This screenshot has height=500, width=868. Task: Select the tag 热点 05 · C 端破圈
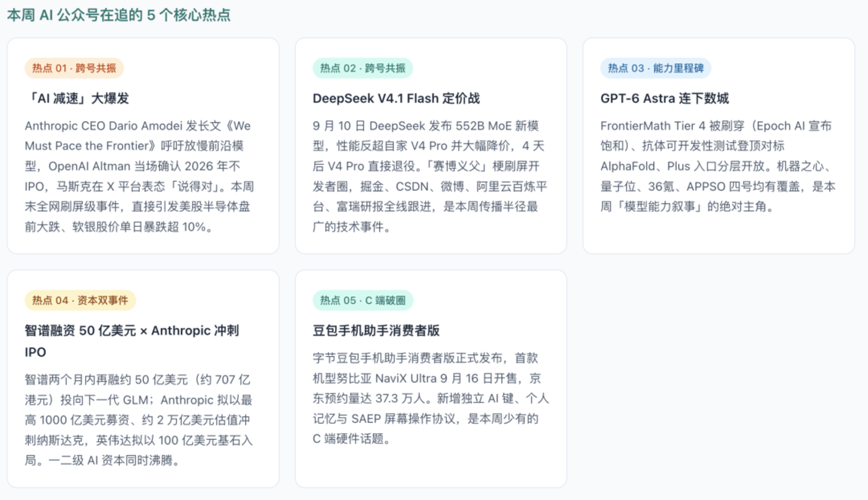point(363,300)
